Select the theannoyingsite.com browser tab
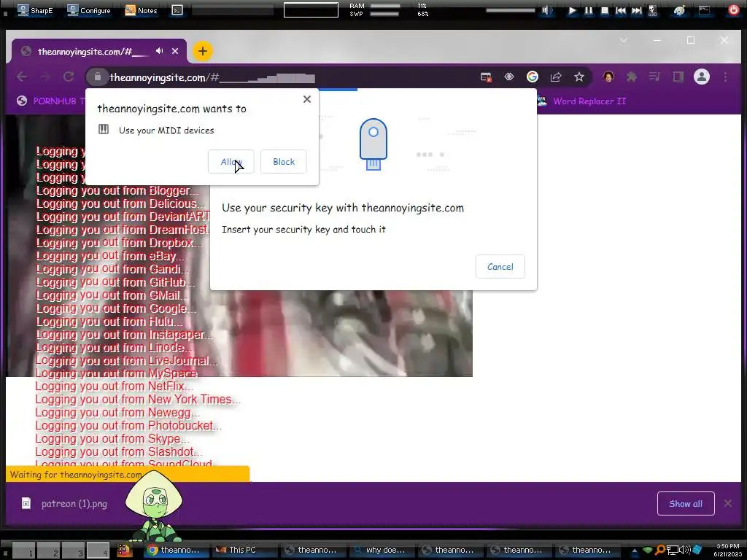 [x=98, y=51]
